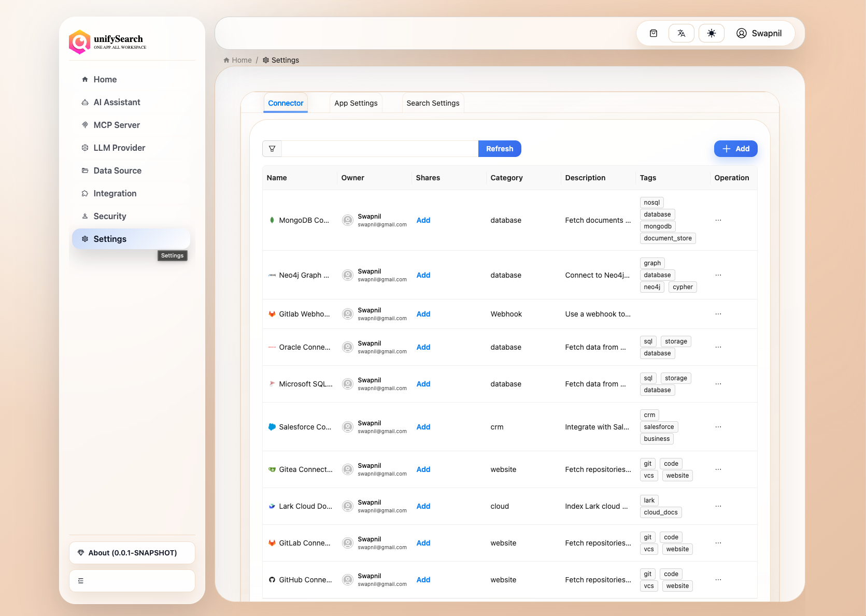866x616 pixels.
Task: Open the shopping bag icon in header
Action: click(654, 33)
